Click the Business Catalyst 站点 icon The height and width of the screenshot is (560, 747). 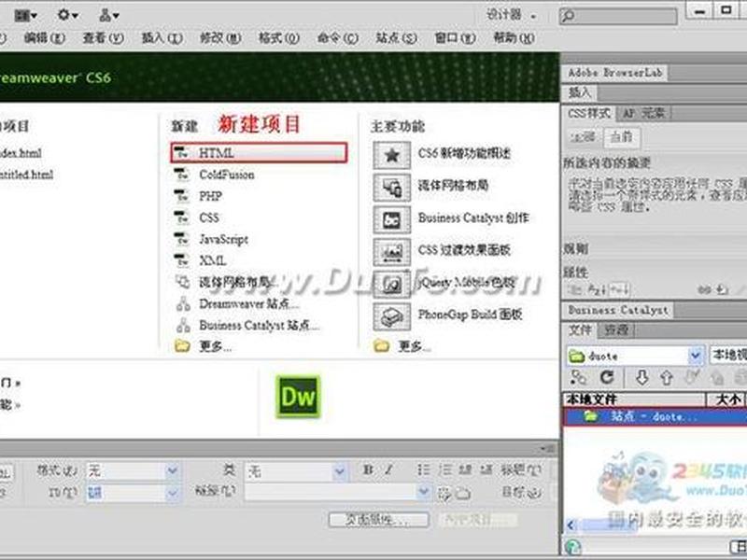click(x=183, y=325)
